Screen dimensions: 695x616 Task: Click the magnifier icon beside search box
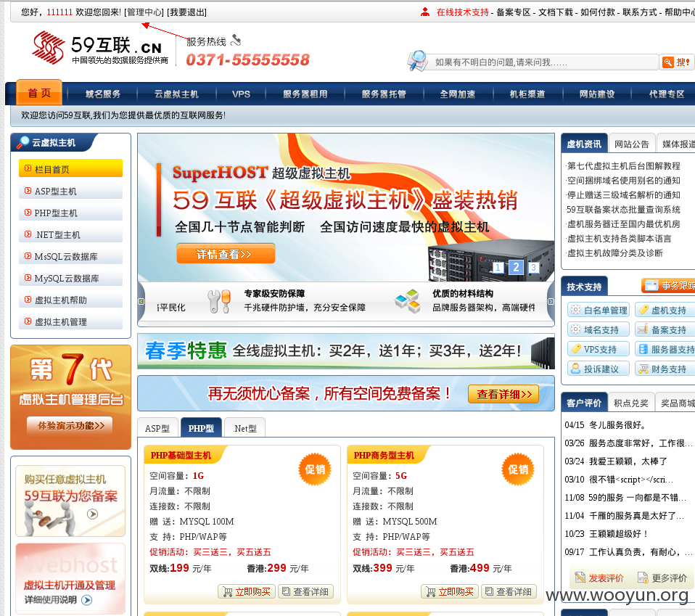coord(418,61)
